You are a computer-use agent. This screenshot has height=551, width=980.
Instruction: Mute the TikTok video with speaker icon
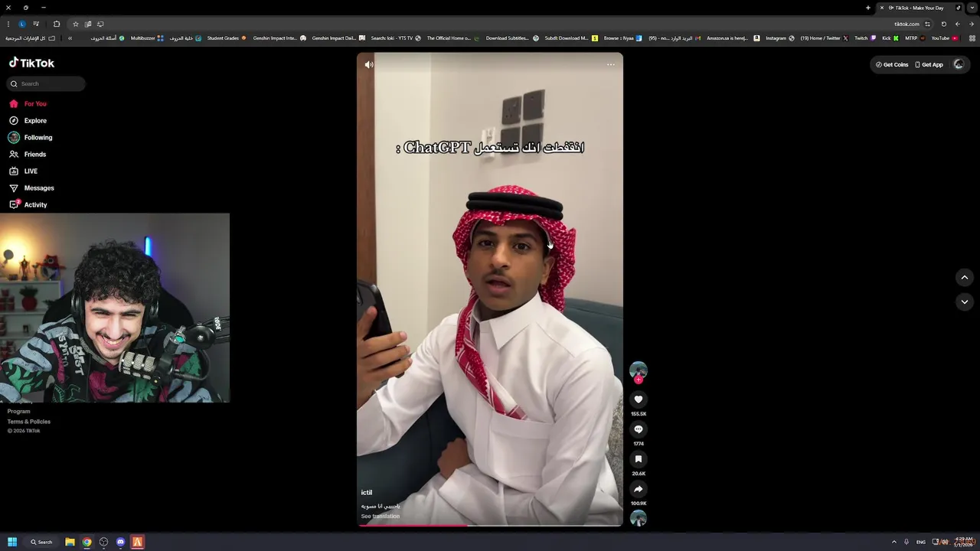[x=369, y=65]
